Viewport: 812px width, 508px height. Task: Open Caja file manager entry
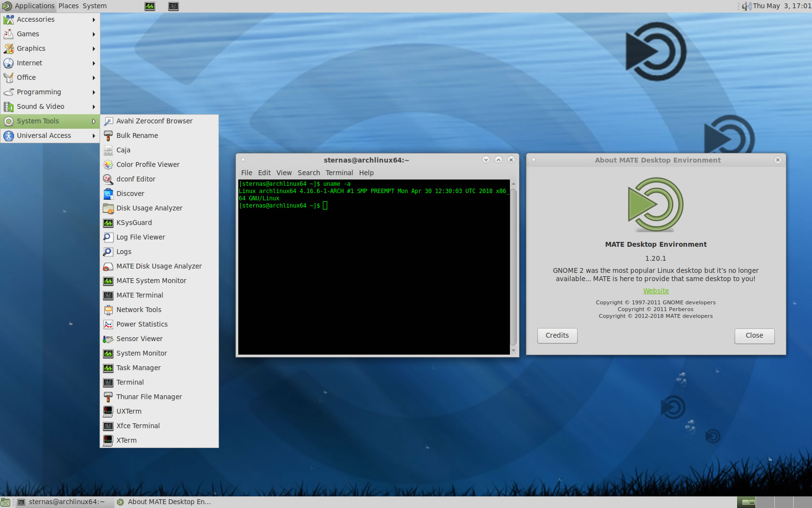[159, 150]
